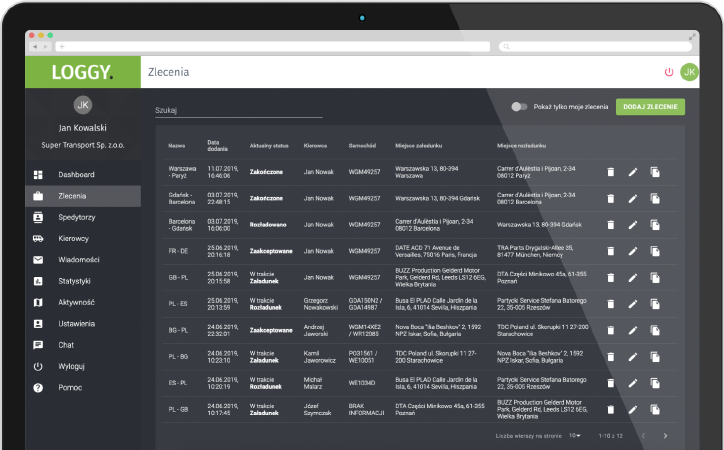Sort by 'Data dodania' column header
This screenshot has height=450, width=724.
tap(217, 146)
